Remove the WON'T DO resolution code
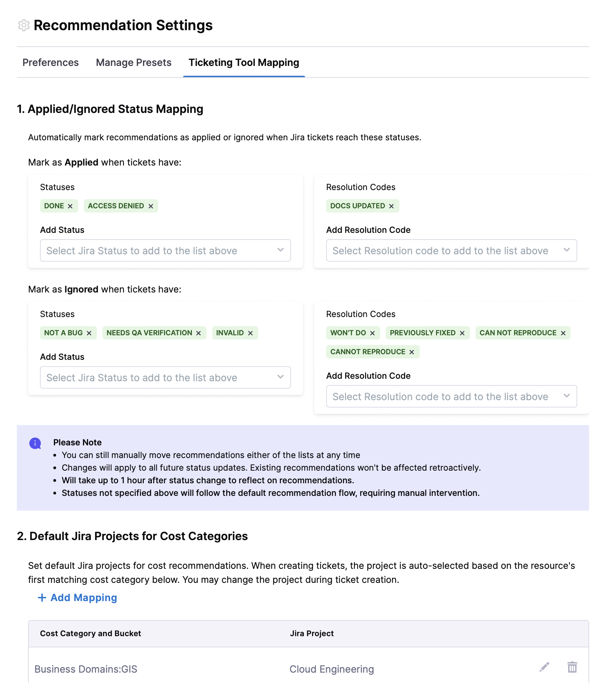 point(372,333)
